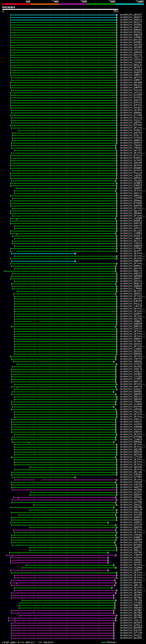Click the red 20% identity legend segment
The width and height of the screenshot is (146, 644).
click(16, 4)
